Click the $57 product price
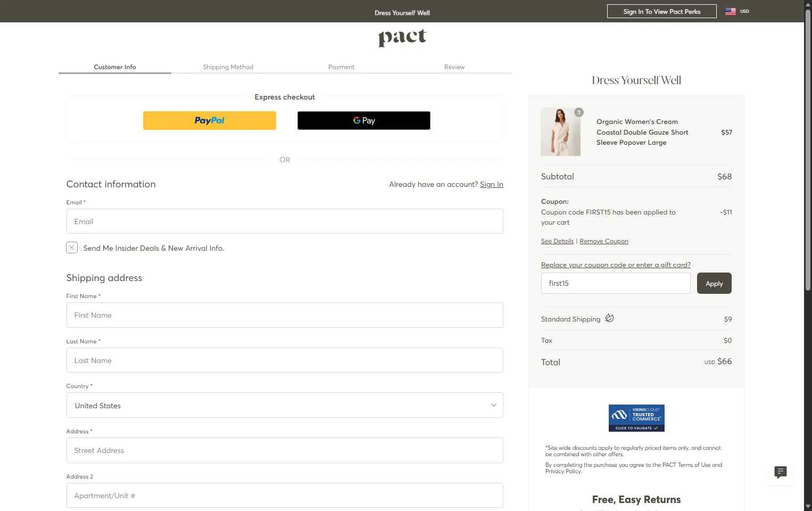 pyautogui.click(x=726, y=132)
